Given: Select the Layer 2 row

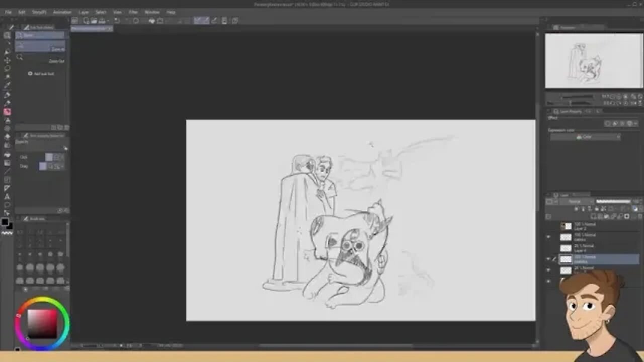Looking at the screenshot, I should point(593,226).
